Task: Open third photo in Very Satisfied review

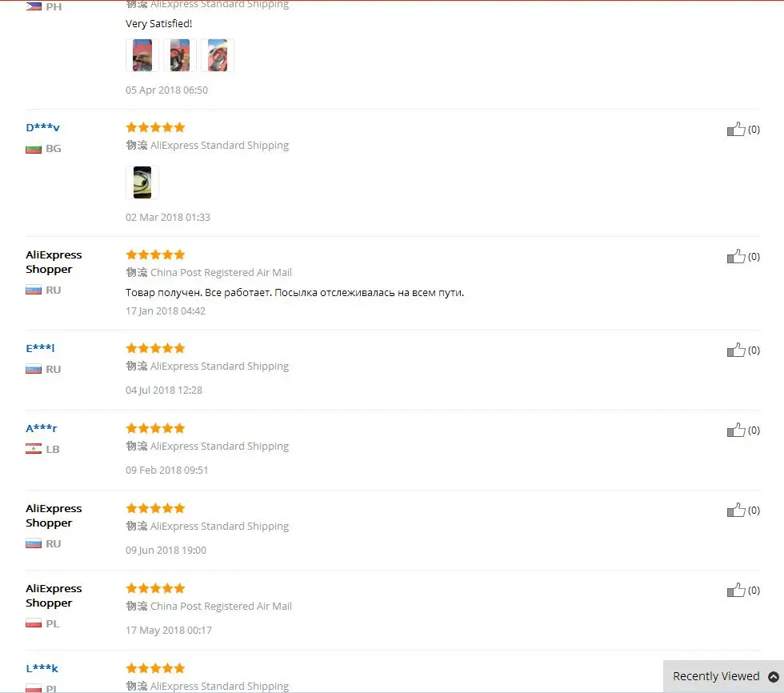Action: click(x=218, y=55)
